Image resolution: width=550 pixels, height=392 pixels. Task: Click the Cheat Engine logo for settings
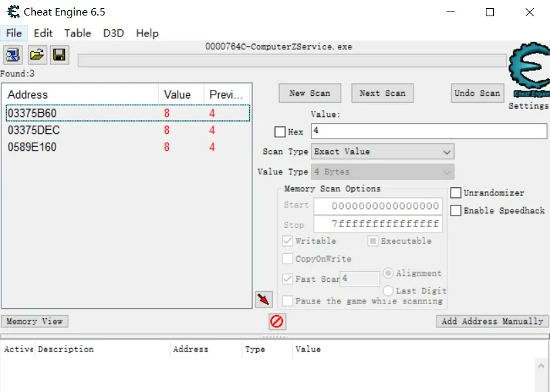pos(529,70)
